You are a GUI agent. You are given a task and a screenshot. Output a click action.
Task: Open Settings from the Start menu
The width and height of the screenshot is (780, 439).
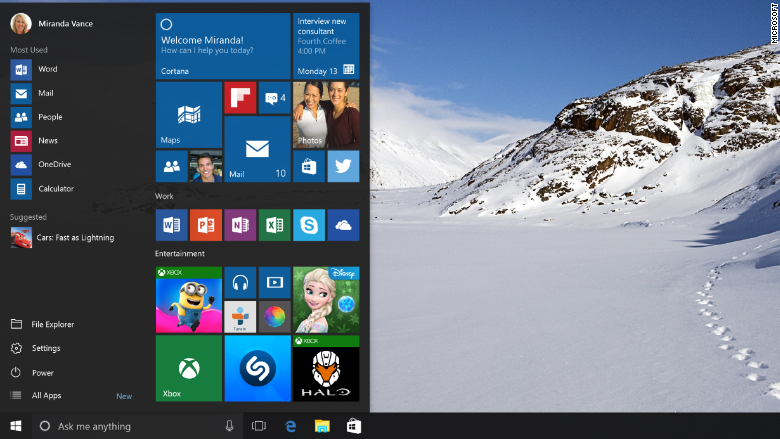click(x=36, y=348)
